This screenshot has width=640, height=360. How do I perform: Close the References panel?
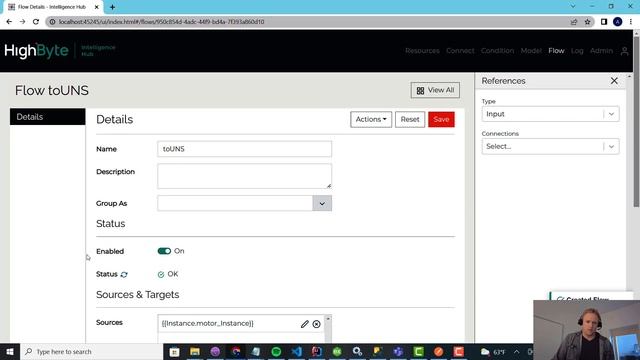coord(614,81)
